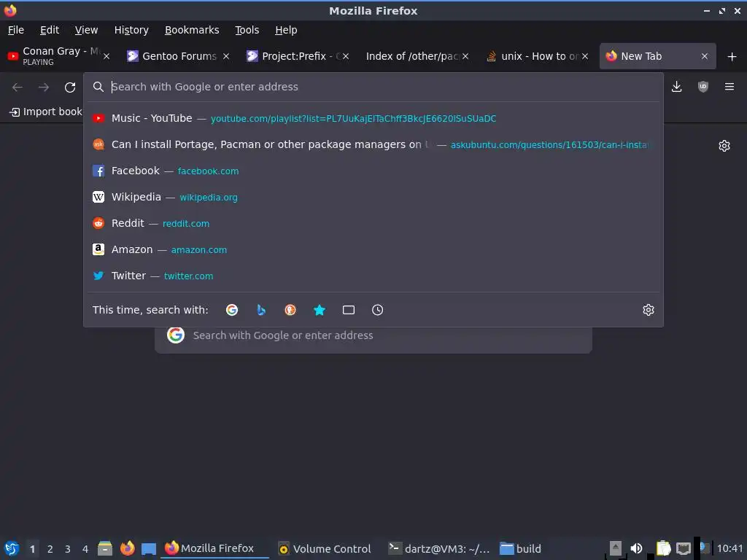Open the Firefox hamburger application menu

coord(729,87)
